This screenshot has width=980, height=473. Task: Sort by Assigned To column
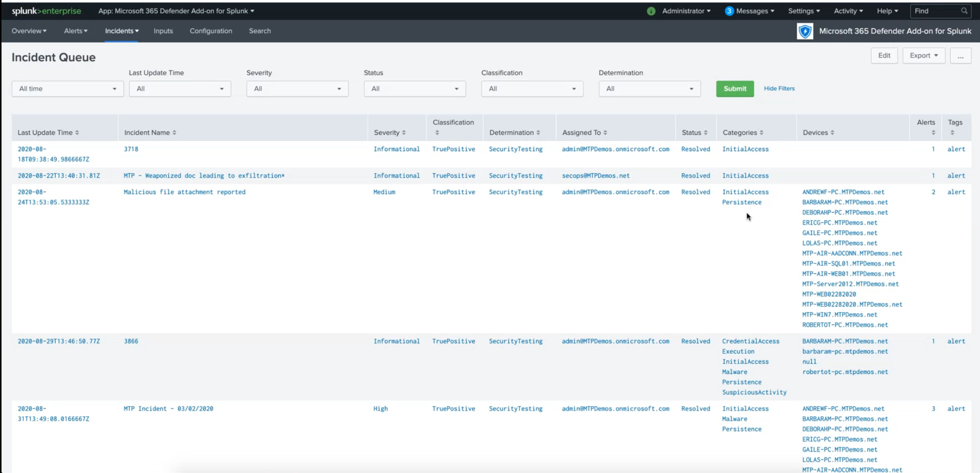tap(585, 132)
